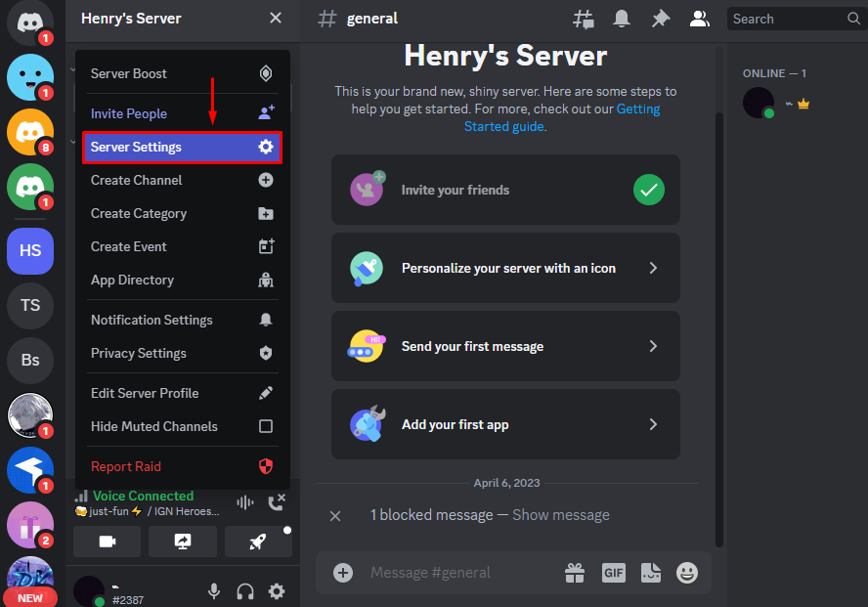Screen dimensions: 868x607
Task: Open the Bs server icon
Action: [30, 361]
